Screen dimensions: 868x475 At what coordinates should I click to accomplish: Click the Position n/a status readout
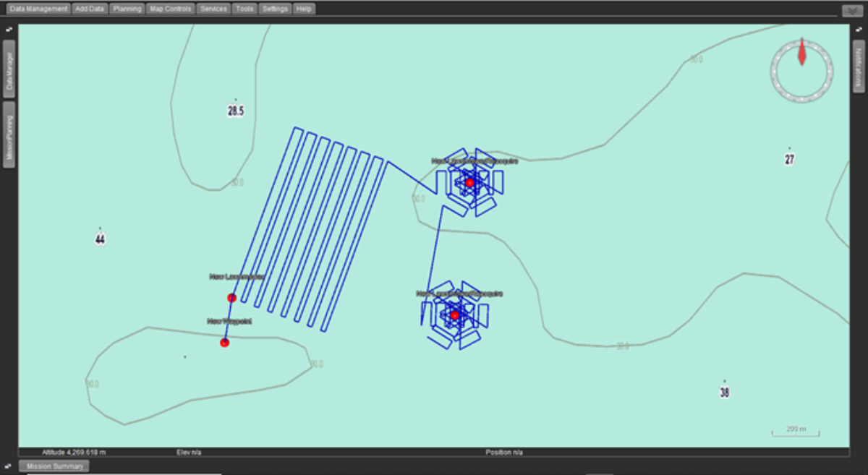pos(504,452)
